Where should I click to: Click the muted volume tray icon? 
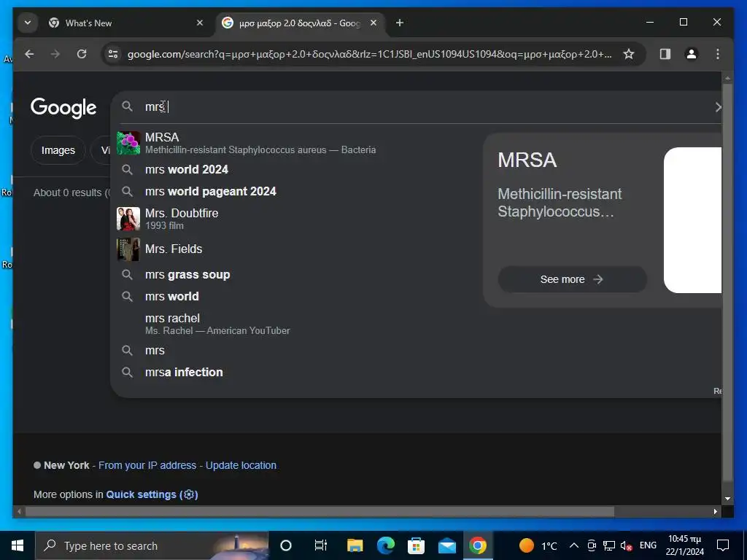click(x=627, y=545)
